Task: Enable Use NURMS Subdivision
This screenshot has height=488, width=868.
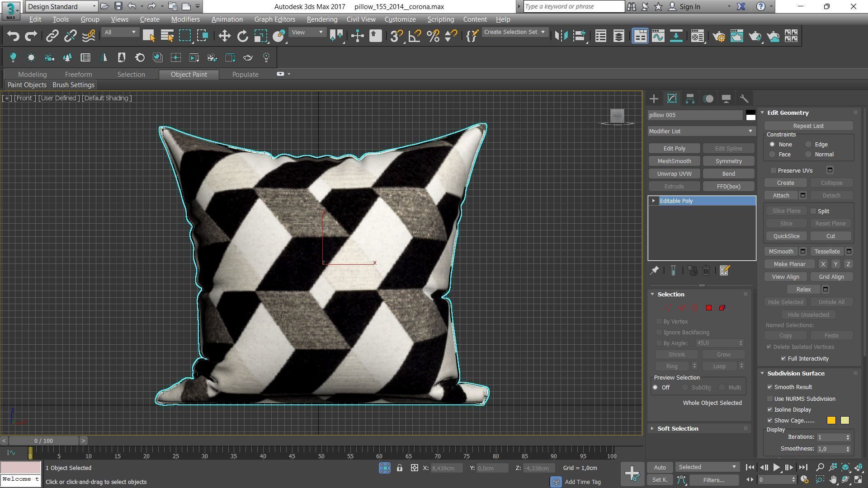Action: pos(770,399)
